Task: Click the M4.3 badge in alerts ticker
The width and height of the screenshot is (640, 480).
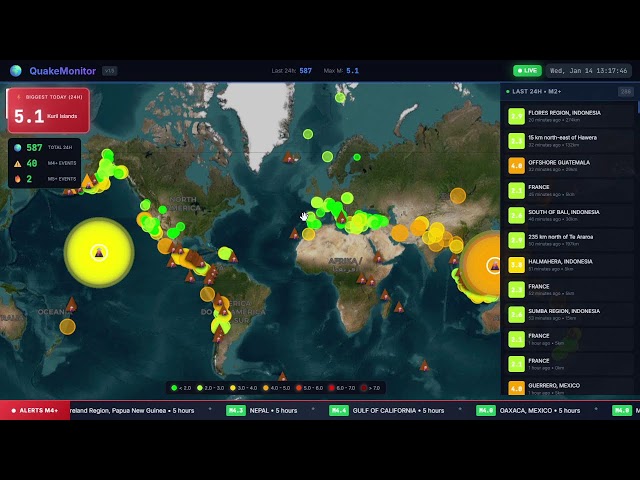Action: pos(236,411)
